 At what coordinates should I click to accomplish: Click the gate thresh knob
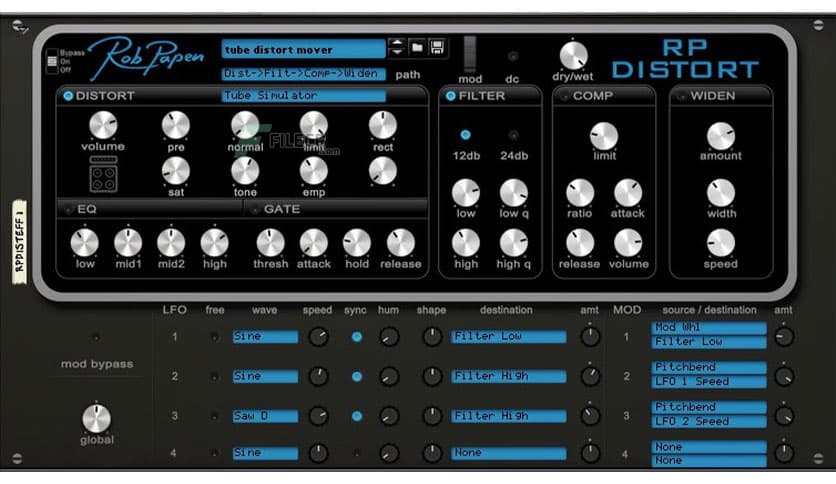pos(270,243)
